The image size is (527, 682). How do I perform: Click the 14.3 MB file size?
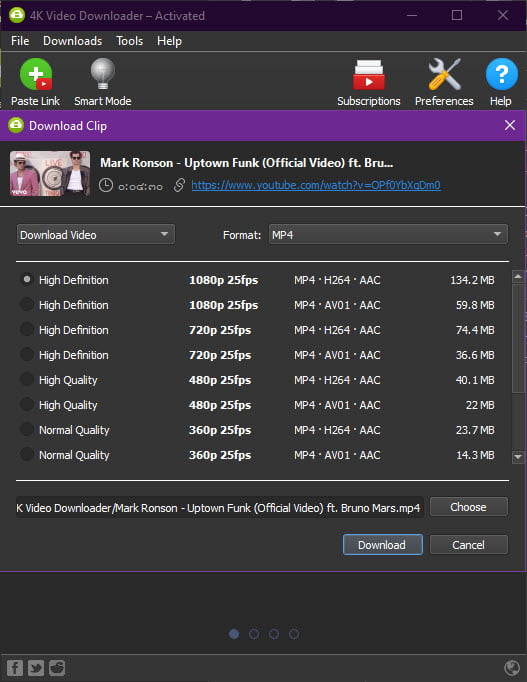pos(475,455)
